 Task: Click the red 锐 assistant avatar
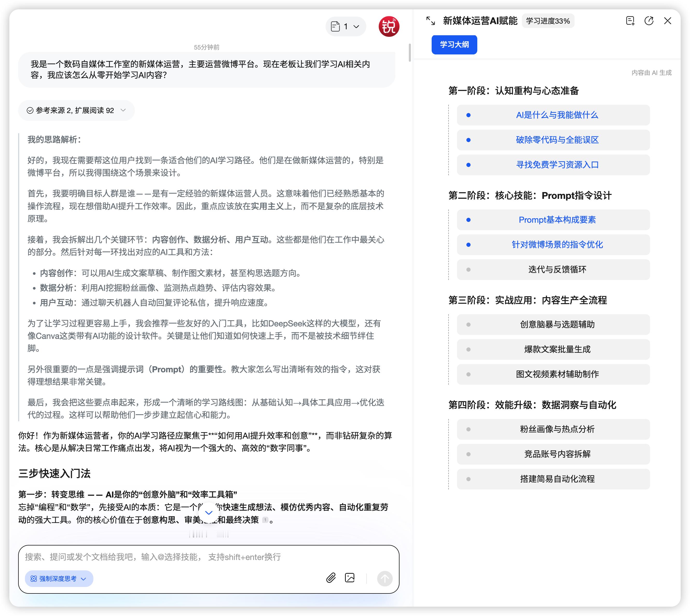pyautogui.click(x=389, y=27)
